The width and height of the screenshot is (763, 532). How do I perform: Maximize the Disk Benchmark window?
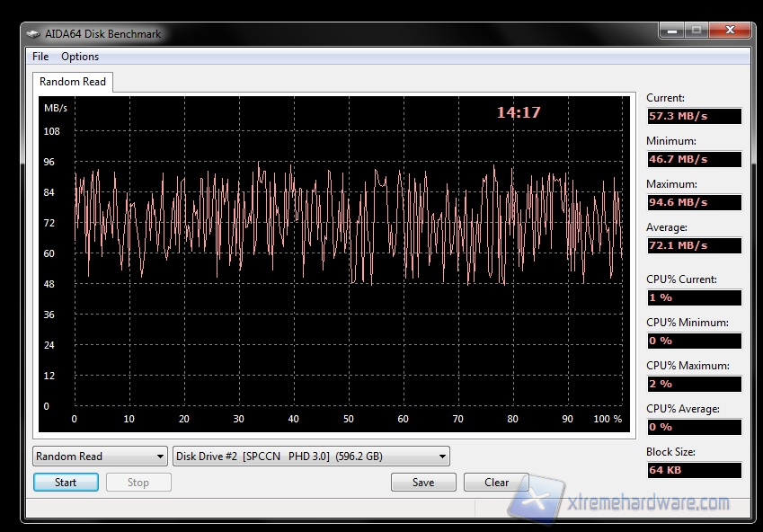[696, 31]
